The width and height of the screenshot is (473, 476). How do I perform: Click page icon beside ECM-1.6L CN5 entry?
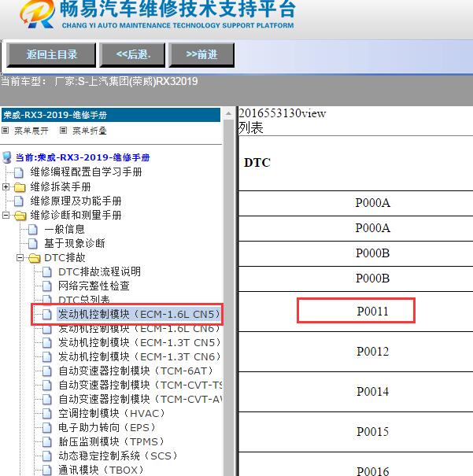pyautogui.click(x=46, y=315)
